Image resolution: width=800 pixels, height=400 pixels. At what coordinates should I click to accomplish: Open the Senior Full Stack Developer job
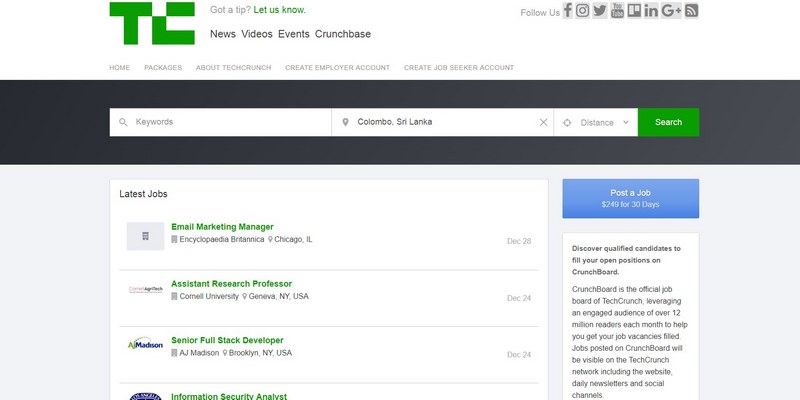(x=227, y=340)
